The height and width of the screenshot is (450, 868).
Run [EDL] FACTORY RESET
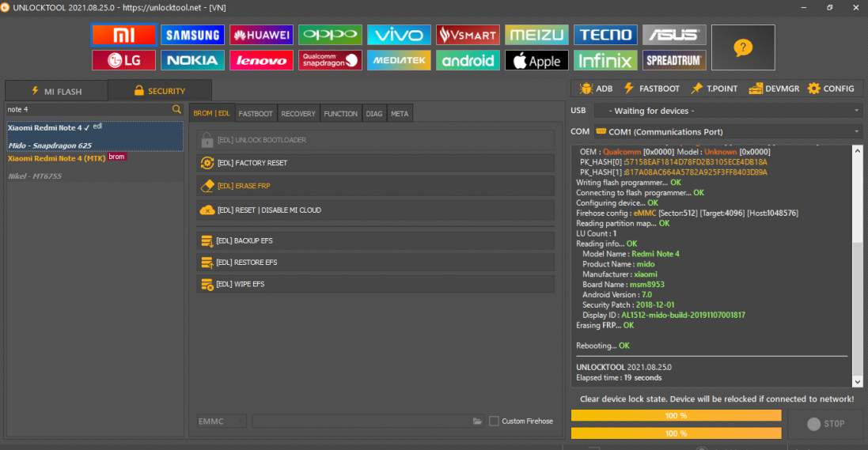click(x=375, y=163)
